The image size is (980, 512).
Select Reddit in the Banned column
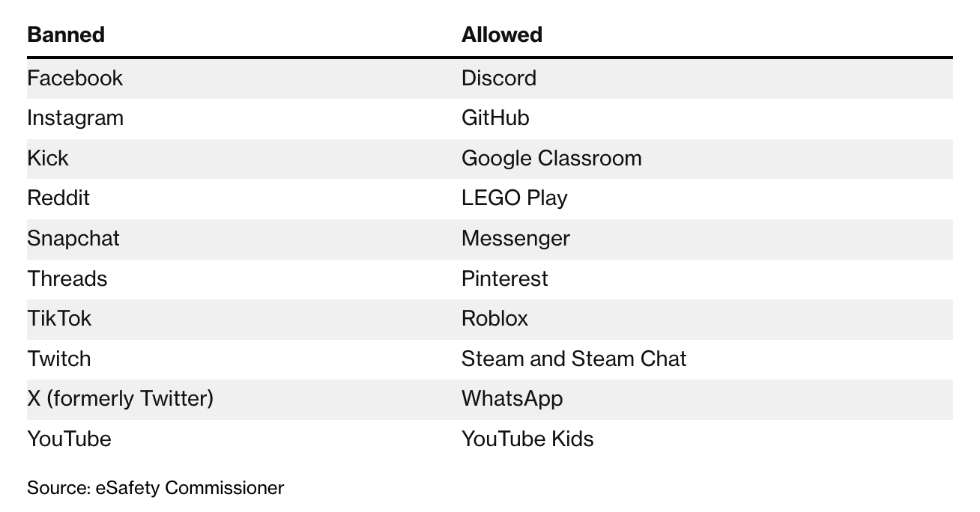click(x=58, y=198)
